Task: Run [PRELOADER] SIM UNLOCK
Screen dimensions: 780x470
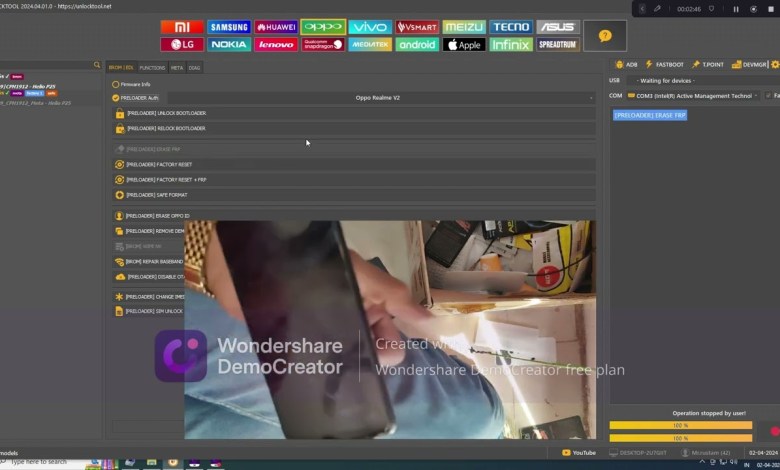Action: (148, 311)
